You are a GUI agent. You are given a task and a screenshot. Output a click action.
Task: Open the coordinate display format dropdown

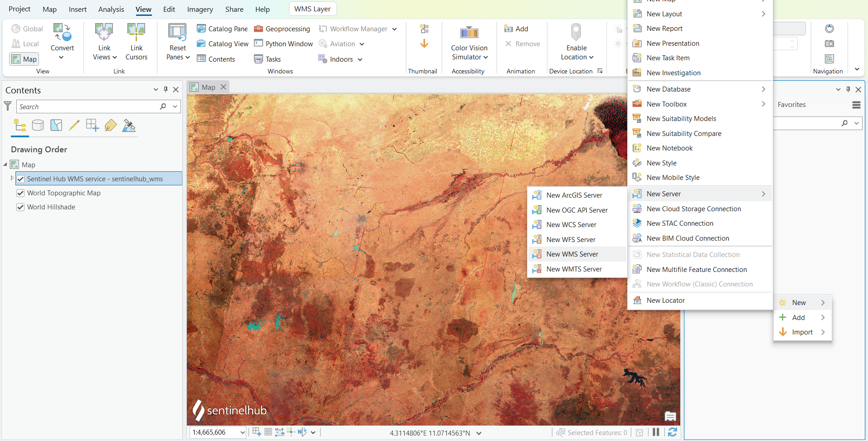[479, 433]
